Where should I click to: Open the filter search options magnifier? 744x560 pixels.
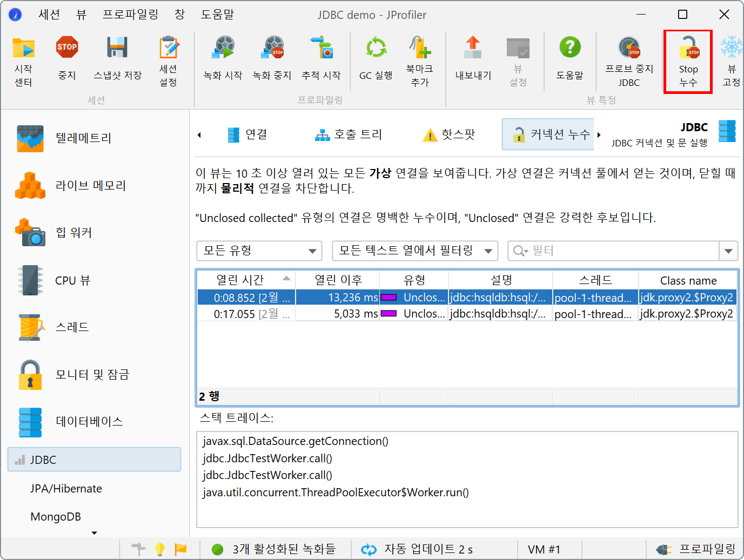(520, 251)
